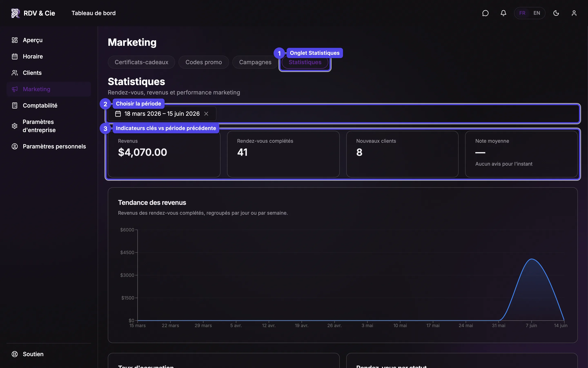Select Marketing in the sidebar
The width and height of the screenshot is (588, 368).
[x=49, y=89]
